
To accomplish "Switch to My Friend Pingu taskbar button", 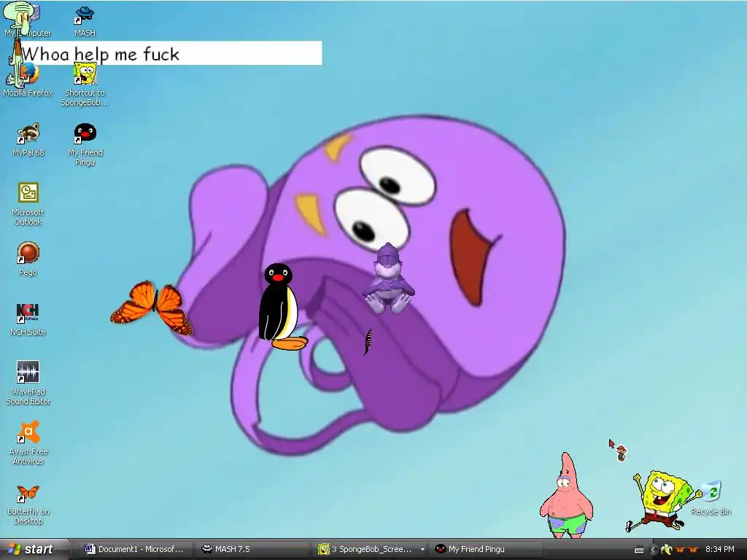I will point(486,549).
